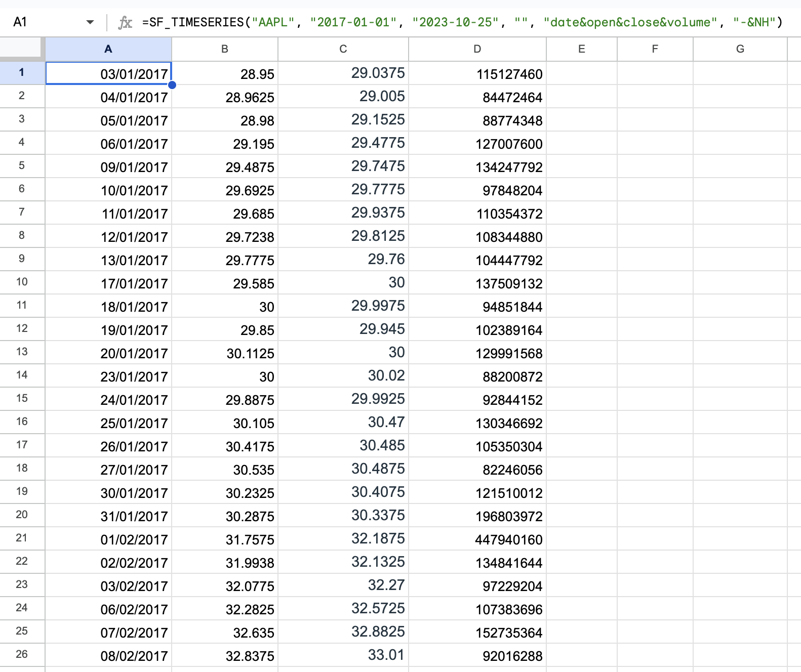Viewport: 801px width, 672px height.
Task: Select row 14 header
Action: point(22,375)
